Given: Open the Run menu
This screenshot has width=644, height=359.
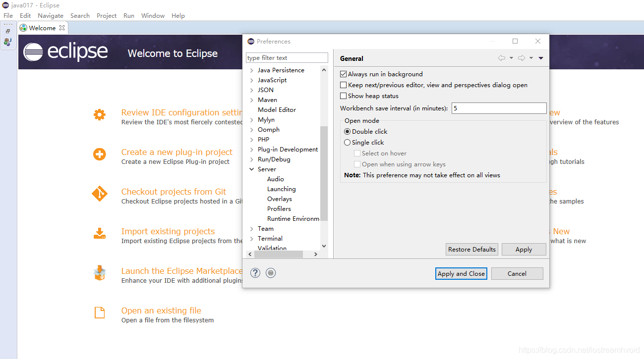Looking at the screenshot, I should click(x=129, y=15).
